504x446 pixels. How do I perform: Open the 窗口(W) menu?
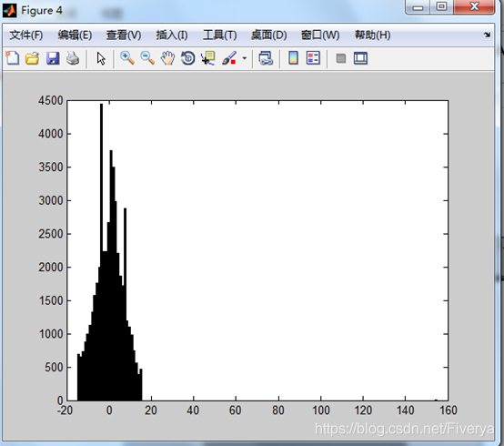[320, 35]
